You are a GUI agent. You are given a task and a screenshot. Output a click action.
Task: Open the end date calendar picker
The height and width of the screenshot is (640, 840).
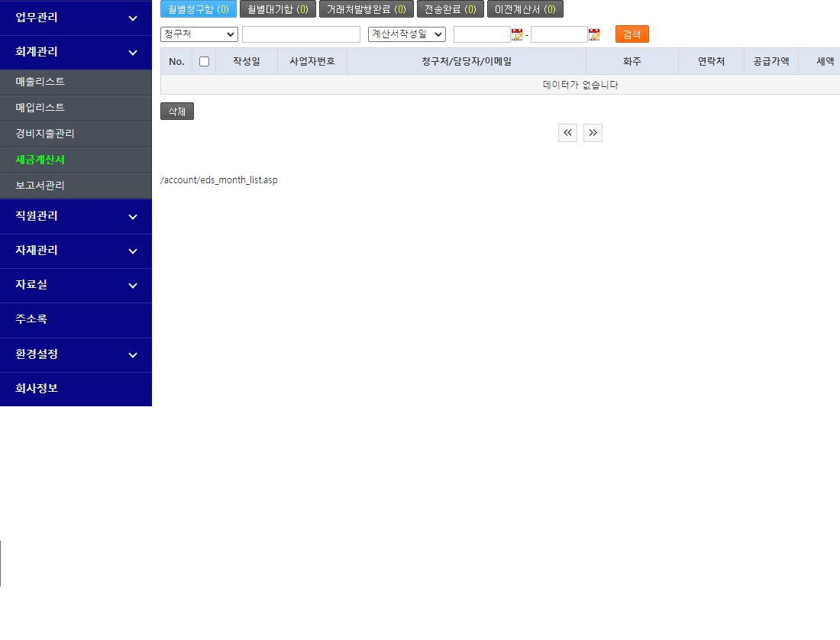pos(594,34)
